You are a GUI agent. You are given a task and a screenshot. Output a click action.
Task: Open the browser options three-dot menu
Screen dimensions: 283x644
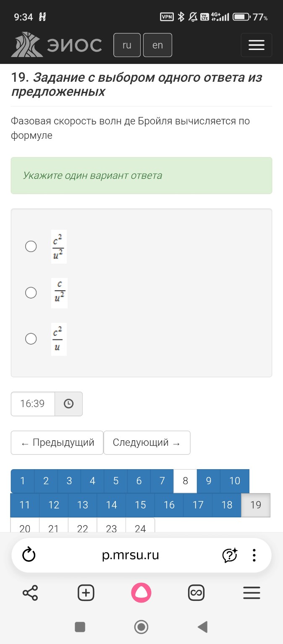point(254,555)
